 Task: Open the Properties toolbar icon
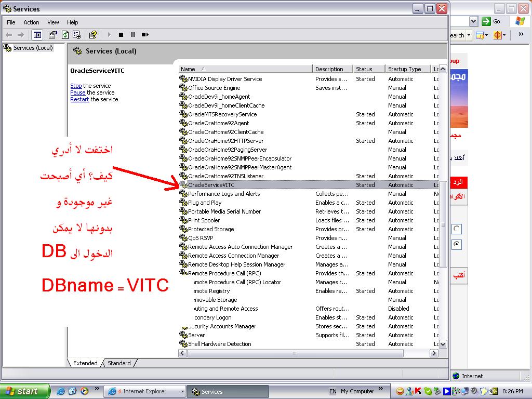(x=52, y=35)
